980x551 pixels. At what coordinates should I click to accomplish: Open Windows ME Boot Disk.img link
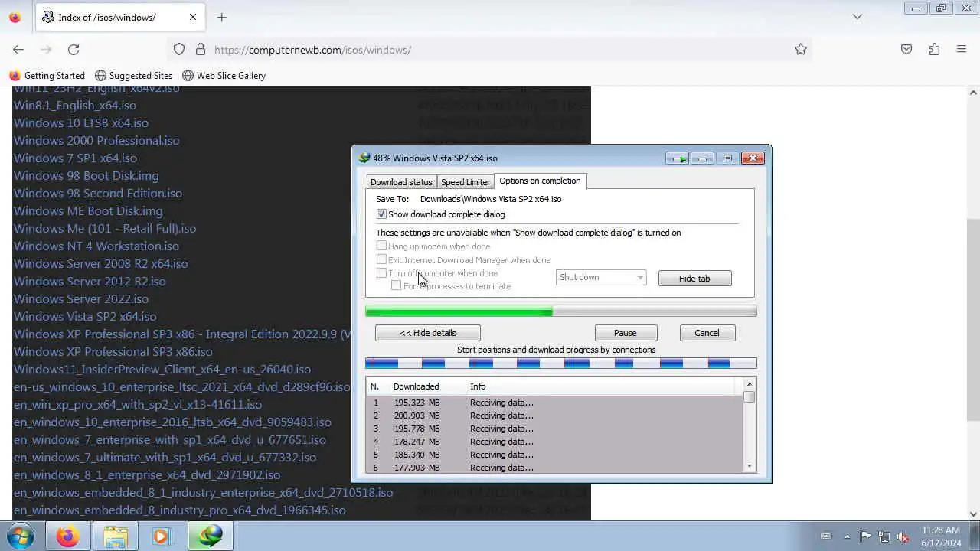(x=88, y=210)
